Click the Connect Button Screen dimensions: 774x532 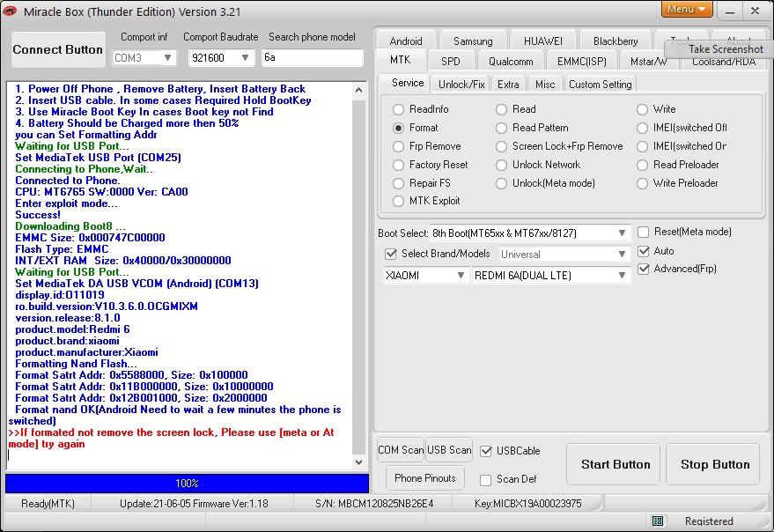(58, 49)
